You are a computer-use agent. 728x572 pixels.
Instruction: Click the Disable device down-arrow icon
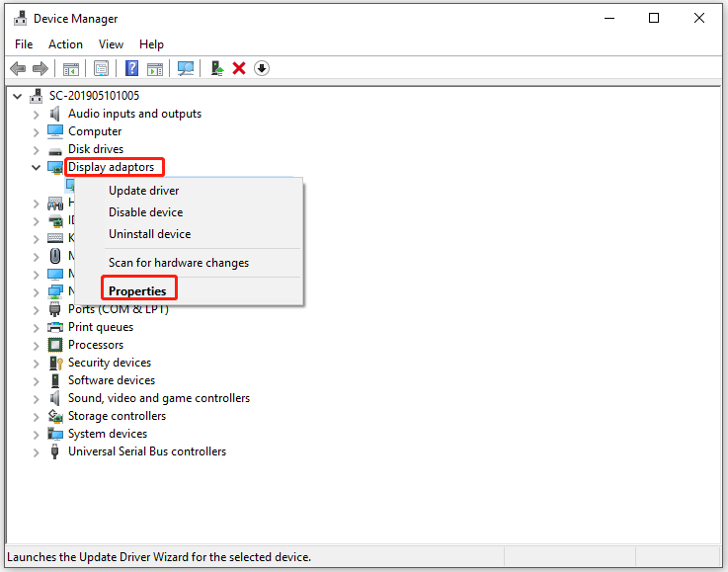pyautogui.click(x=262, y=69)
